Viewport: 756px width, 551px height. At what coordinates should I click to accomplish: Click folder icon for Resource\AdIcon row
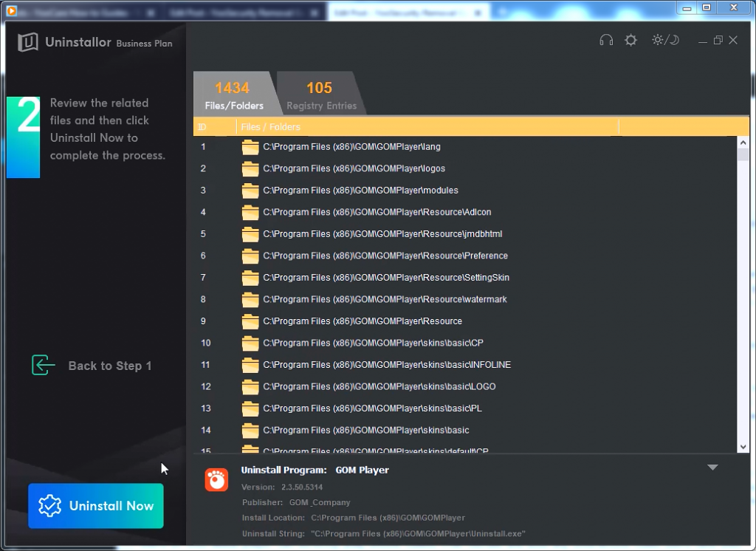coord(250,212)
